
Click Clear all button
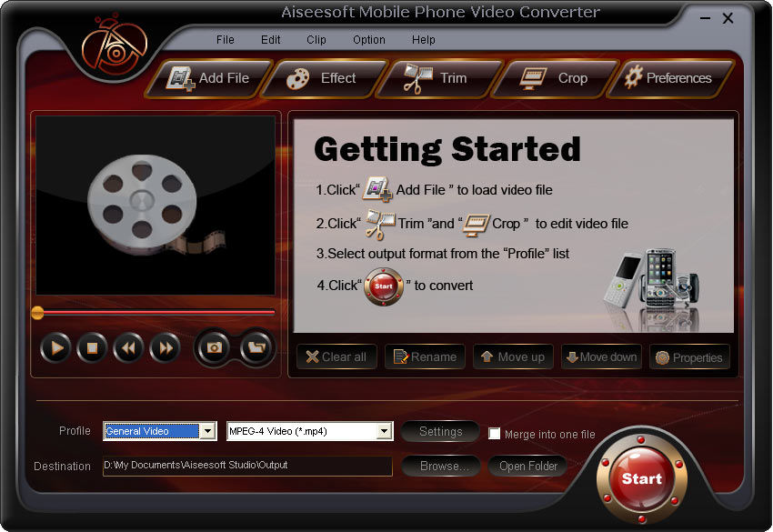(x=336, y=357)
